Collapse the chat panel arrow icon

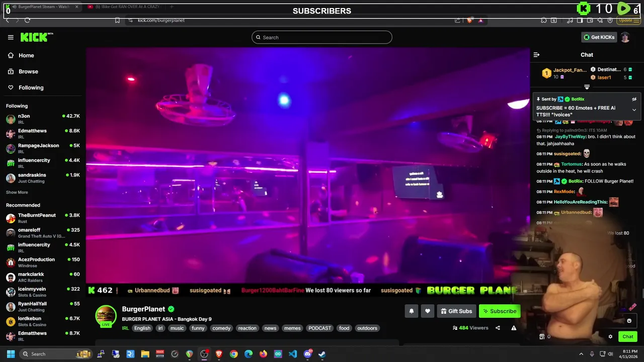536,55
